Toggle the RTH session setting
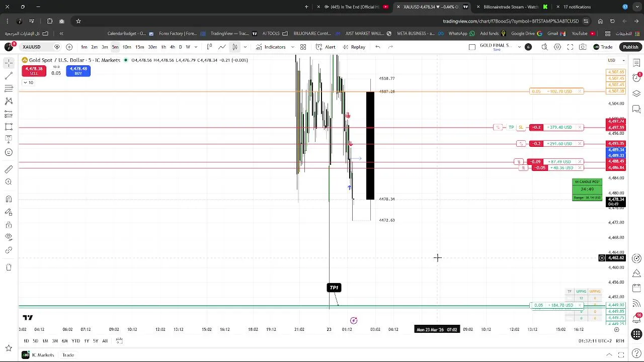The width and height of the screenshot is (644, 362). tap(620, 341)
